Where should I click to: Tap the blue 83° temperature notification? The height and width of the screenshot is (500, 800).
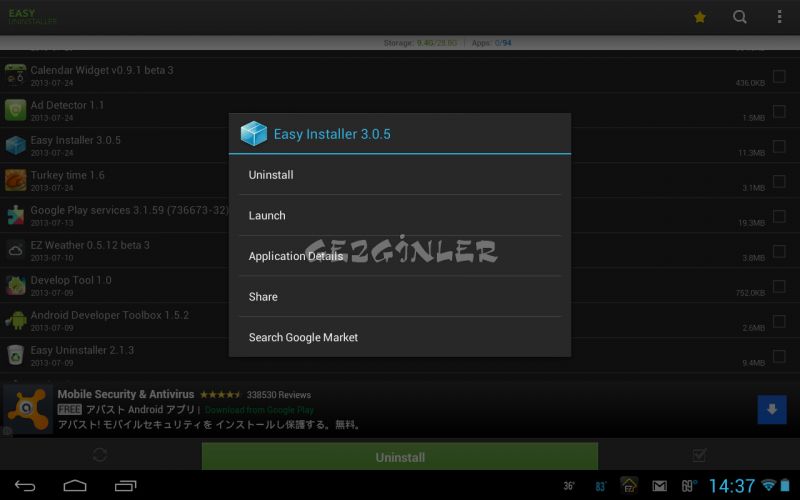click(x=601, y=486)
